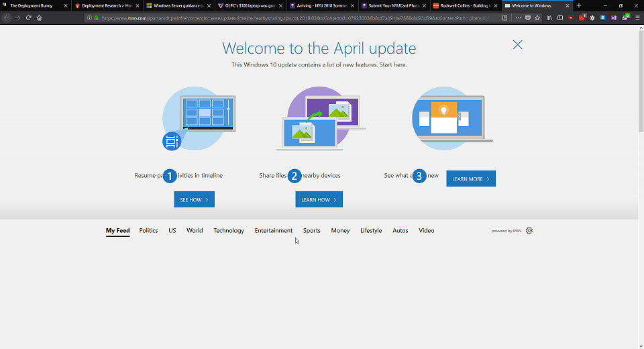Open the extension with green 0 badge
Image resolution: width=644 pixels, height=349 pixels.
(625, 17)
